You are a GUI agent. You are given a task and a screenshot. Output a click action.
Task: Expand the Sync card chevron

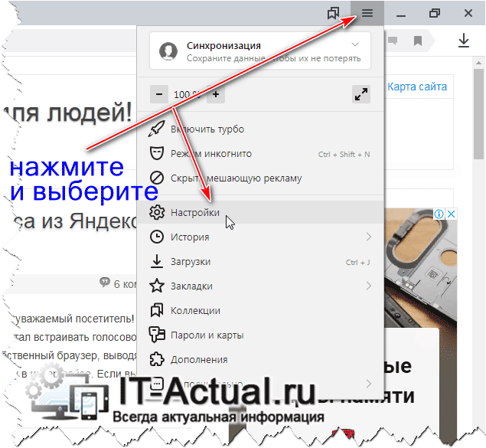point(355,44)
